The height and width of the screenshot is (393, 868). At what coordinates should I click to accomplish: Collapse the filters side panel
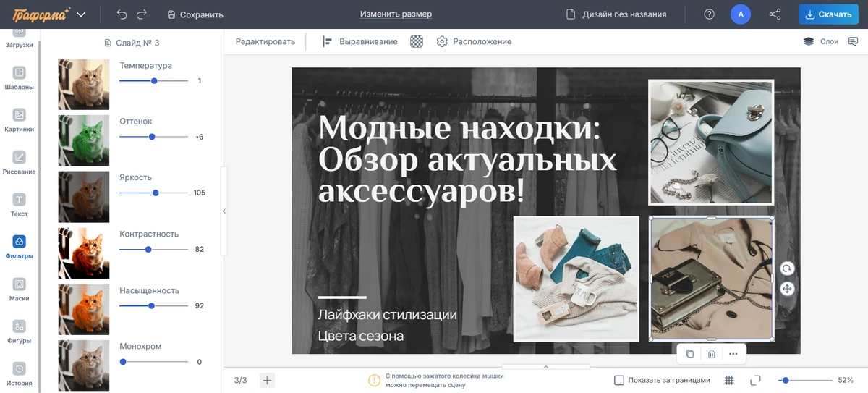[224, 211]
